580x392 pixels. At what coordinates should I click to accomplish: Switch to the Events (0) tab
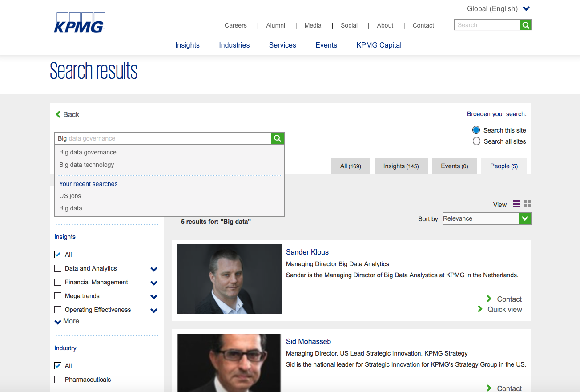pyautogui.click(x=455, y=166)
